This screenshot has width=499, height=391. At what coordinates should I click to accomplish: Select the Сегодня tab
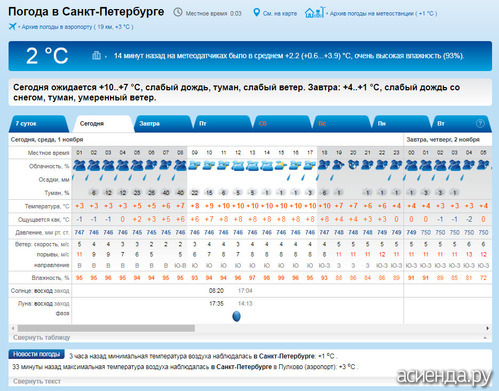tap(103, 124)
